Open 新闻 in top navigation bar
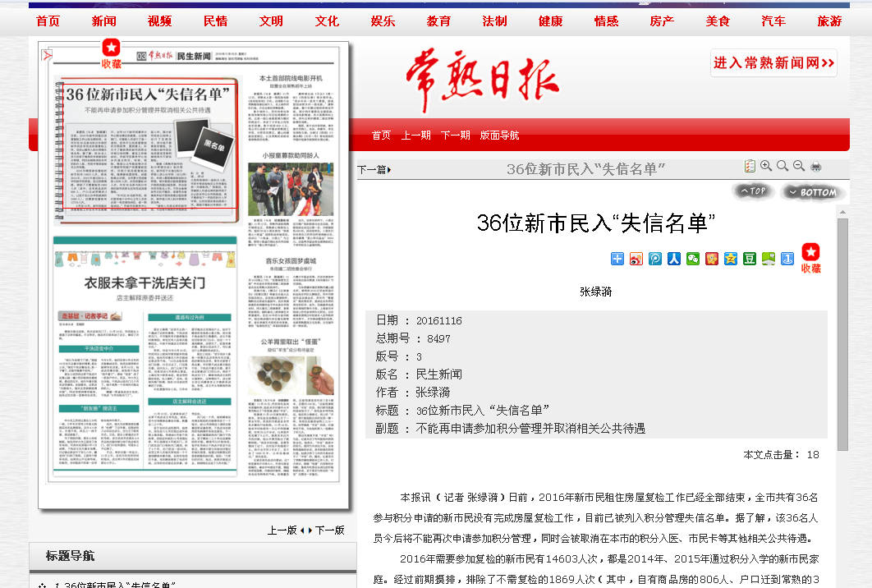This screenshot has width=872, height=588. (x=104, y=21)
